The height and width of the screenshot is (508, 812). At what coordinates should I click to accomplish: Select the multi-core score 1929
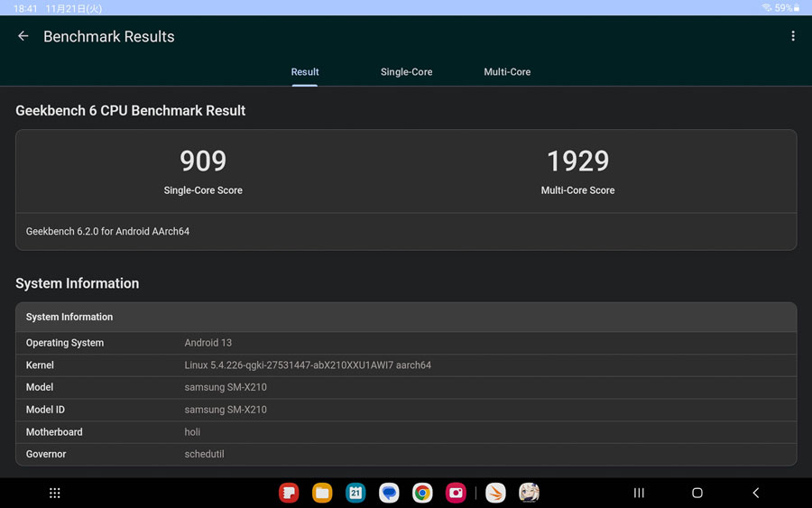(578, 161)
